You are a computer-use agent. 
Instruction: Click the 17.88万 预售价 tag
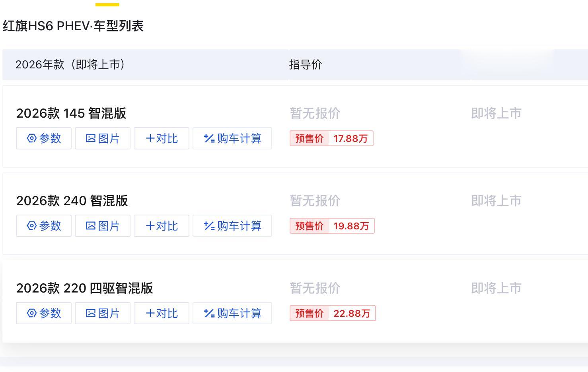pos(331,138)
